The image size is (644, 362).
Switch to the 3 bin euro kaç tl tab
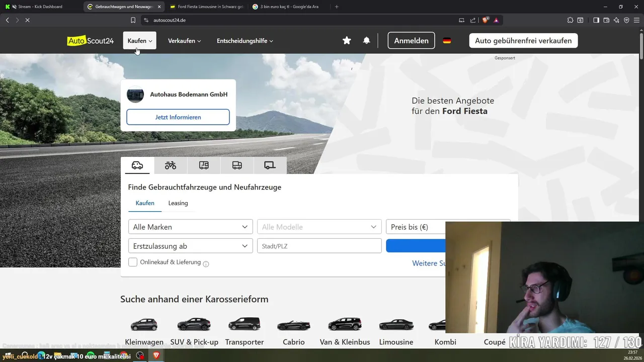[289, 7]
